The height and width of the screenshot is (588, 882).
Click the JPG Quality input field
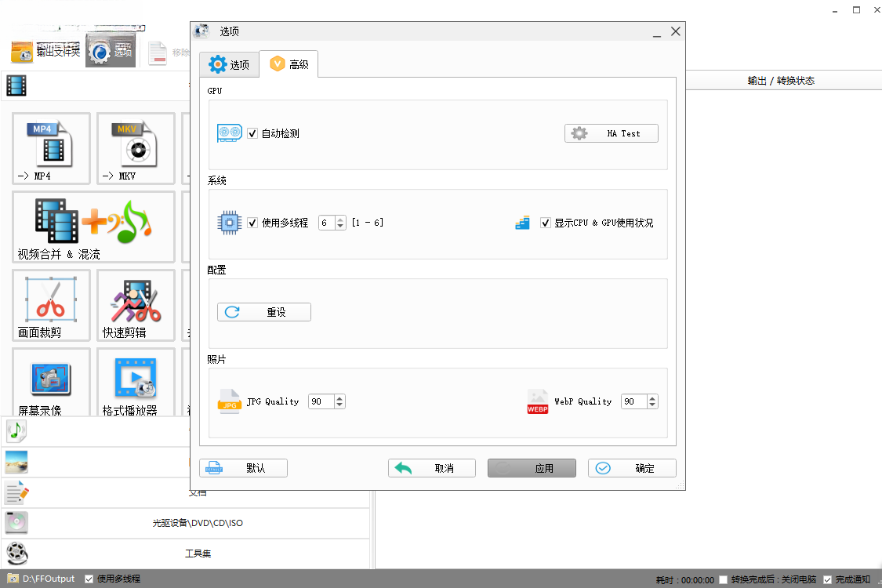[321, 401]
